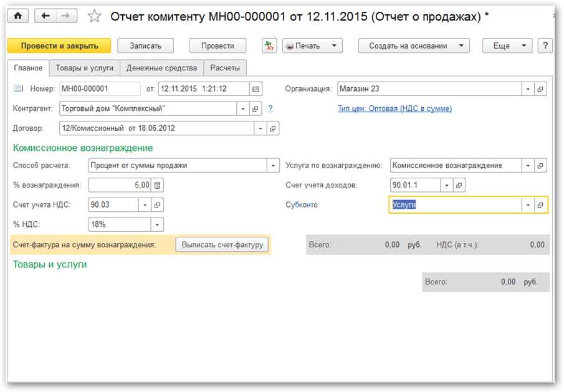The image size is (564, 392).
Task: Add document to favorites with star icon
Action: [94, 16]
